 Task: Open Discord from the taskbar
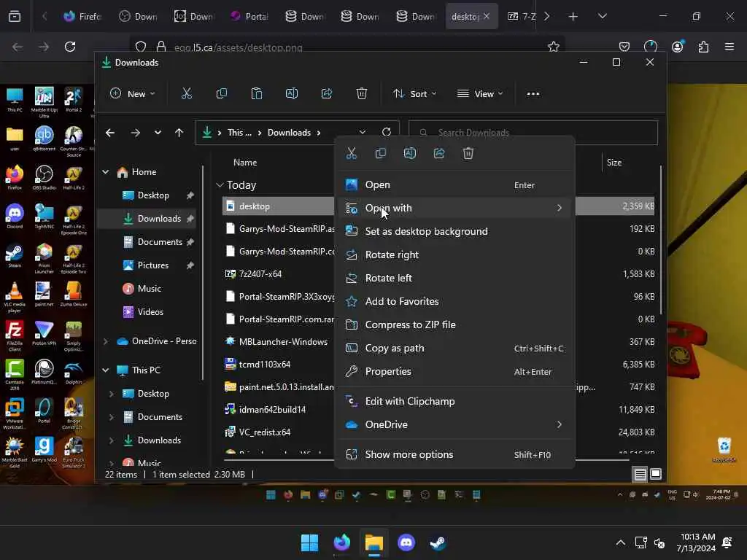click(x=406, y=542)
